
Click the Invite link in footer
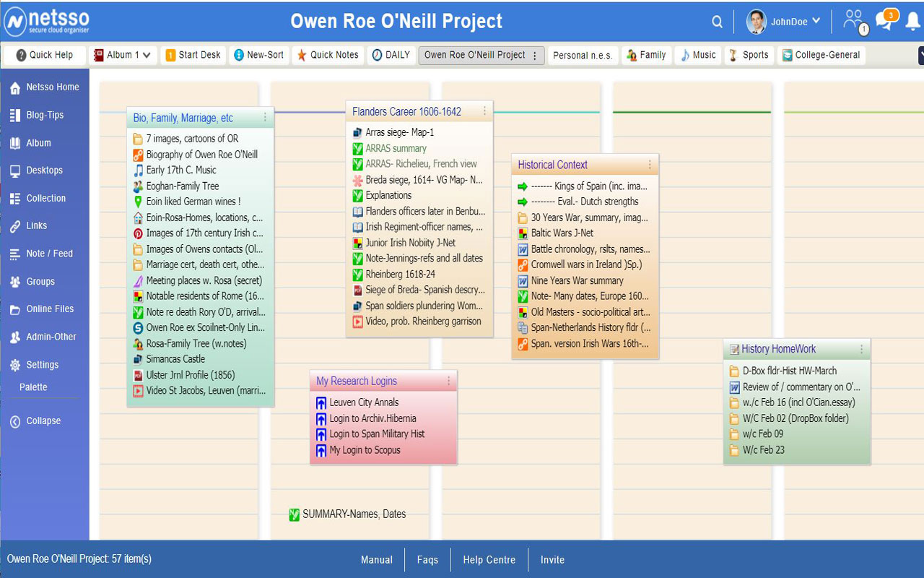pos(552,560)
